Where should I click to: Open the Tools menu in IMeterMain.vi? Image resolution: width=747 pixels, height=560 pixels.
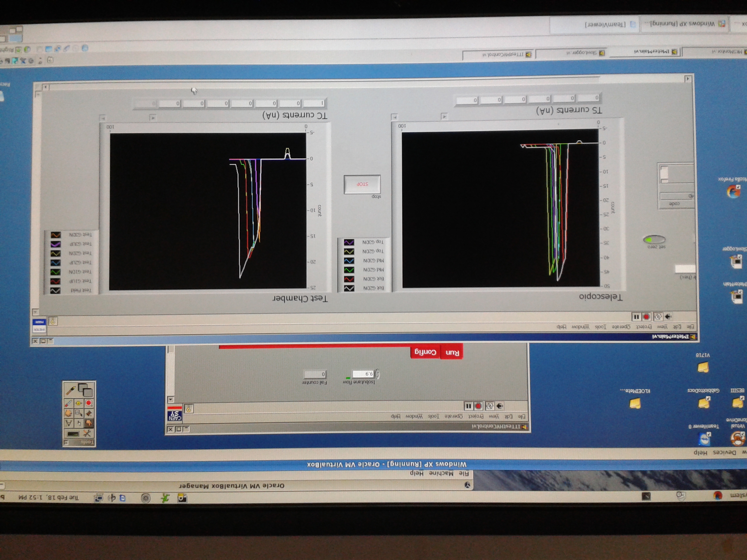coord(601,327)
